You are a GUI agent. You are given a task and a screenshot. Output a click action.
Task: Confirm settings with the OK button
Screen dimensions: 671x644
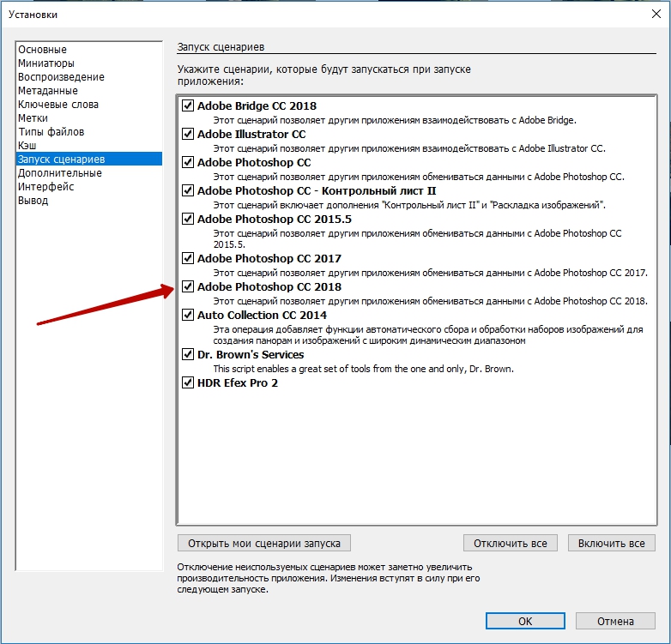[x=525, y=621]
